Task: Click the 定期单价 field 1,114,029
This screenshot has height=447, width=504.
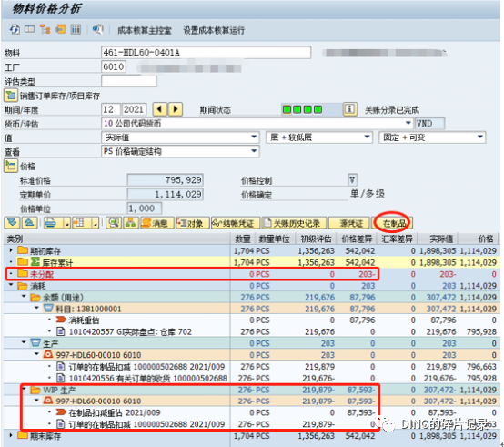Action: pyautogui.click(x=166, y=194)
